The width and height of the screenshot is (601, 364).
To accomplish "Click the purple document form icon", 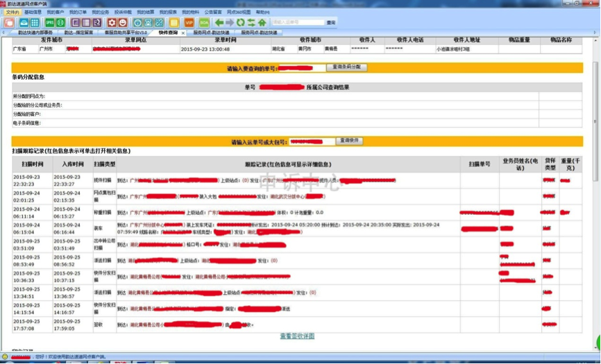I will click(x=76, y=23).
